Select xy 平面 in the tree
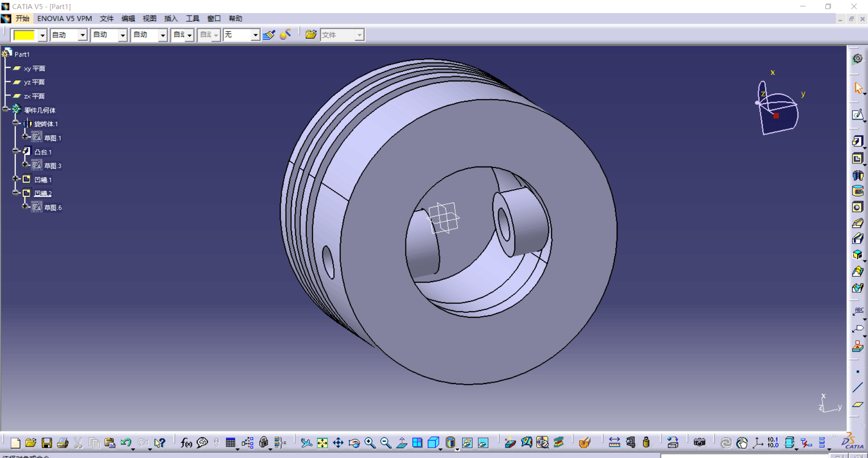The image size is (868, 458). click(34, 69)
